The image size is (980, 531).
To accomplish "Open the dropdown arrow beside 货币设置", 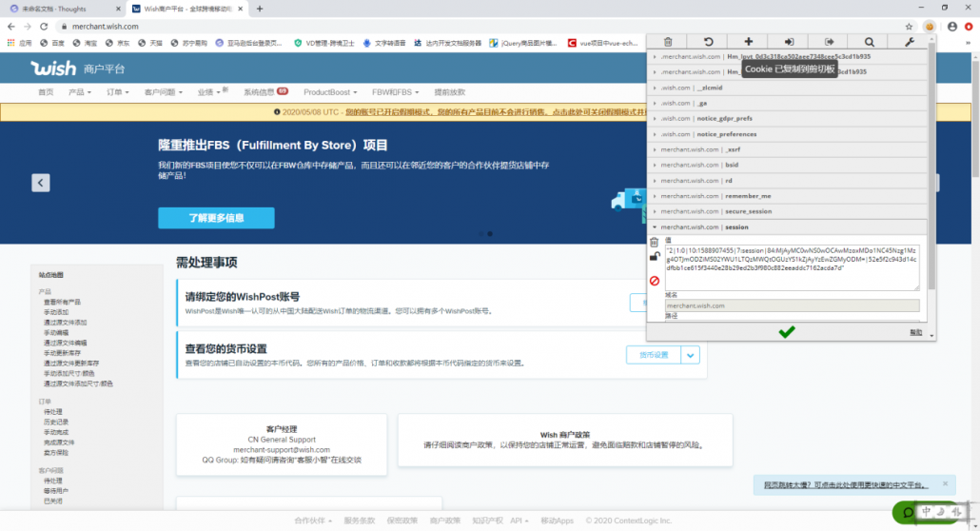I will coord(690,355).
